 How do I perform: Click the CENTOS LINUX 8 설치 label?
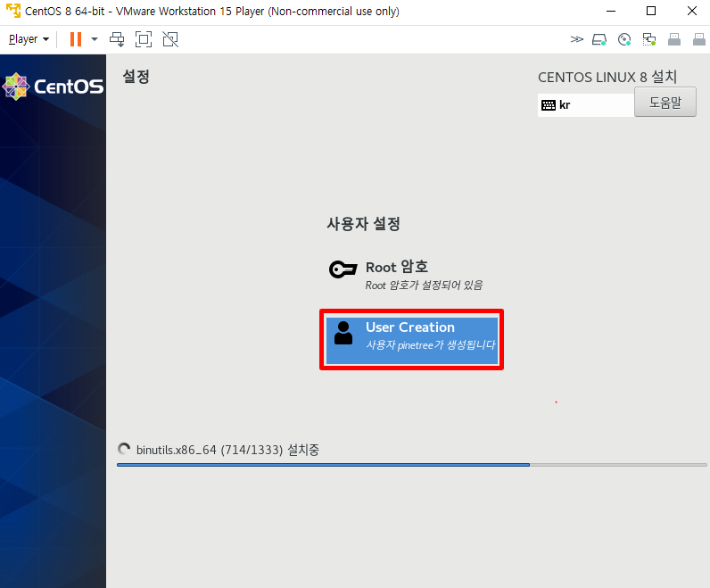(607, 77)
